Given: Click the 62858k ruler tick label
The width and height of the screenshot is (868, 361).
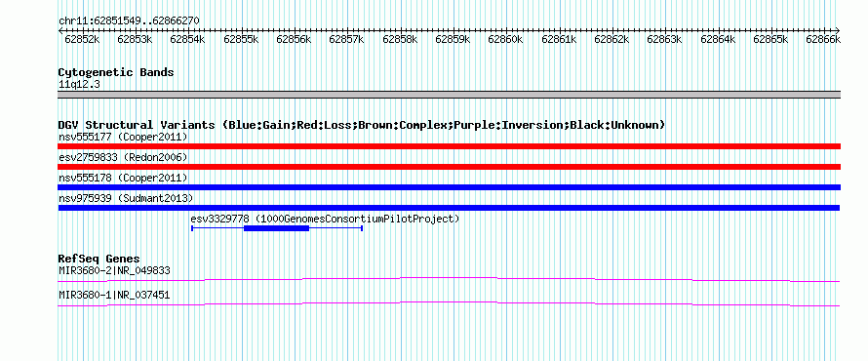Looking at the screenshot, I should [x=400, y=39].
